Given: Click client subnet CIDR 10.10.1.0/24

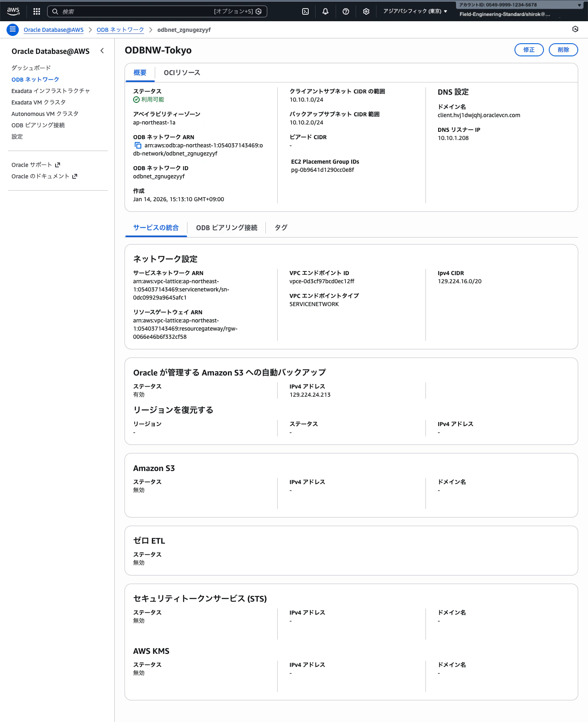Looking at the screenshot, I should 306,100.
